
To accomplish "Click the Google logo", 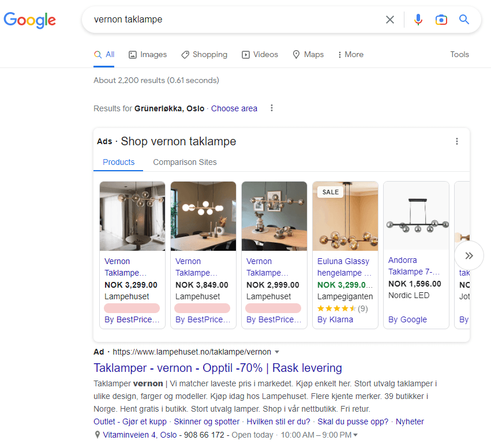I will coord(30,20).
